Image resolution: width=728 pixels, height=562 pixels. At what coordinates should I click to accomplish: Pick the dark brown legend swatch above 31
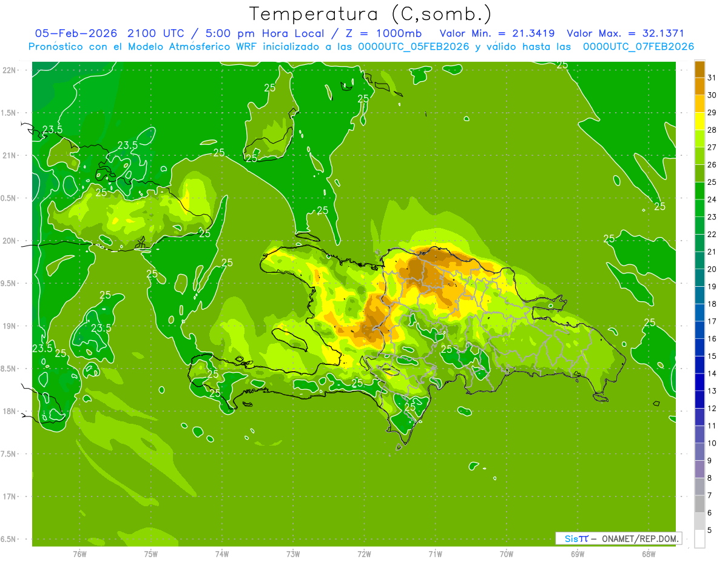point(699,70)
